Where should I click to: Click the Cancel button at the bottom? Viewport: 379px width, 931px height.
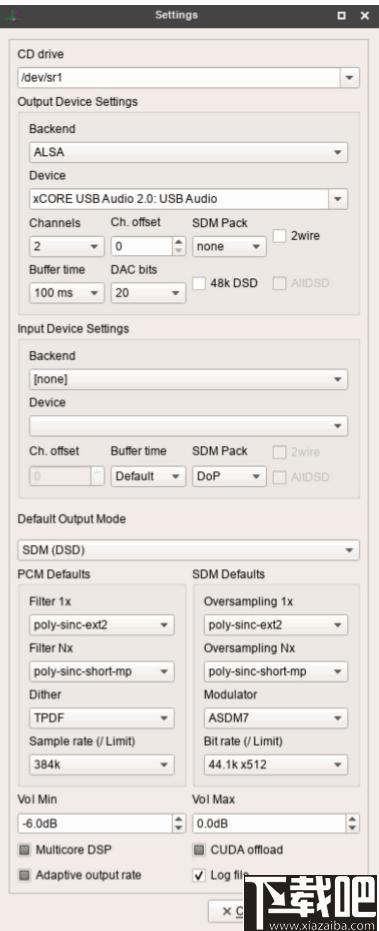pyautogui.click(x=228, y=911)
